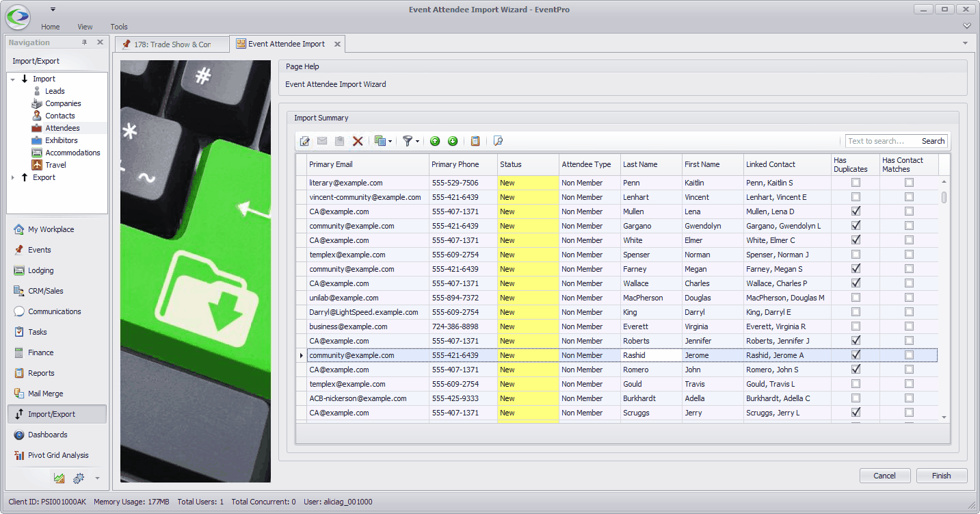Viewport: 980px width, 514px height.
Task: Click the magnifier preview toolbar icon
Action: point(498,141)
